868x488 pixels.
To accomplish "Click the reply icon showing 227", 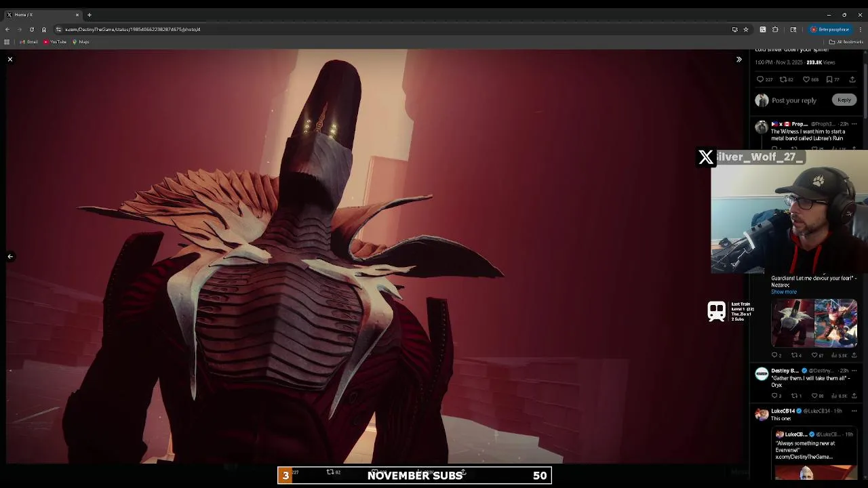I will coord(764,79).
